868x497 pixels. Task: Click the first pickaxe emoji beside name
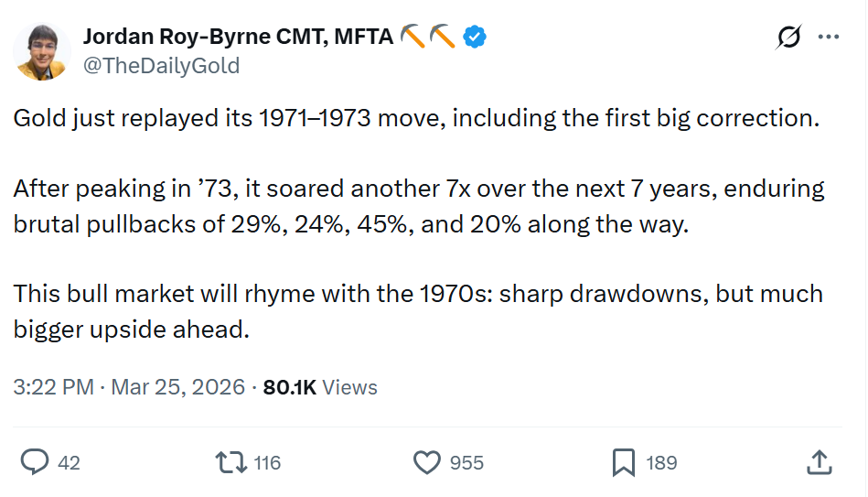click(x=413, y=37)
